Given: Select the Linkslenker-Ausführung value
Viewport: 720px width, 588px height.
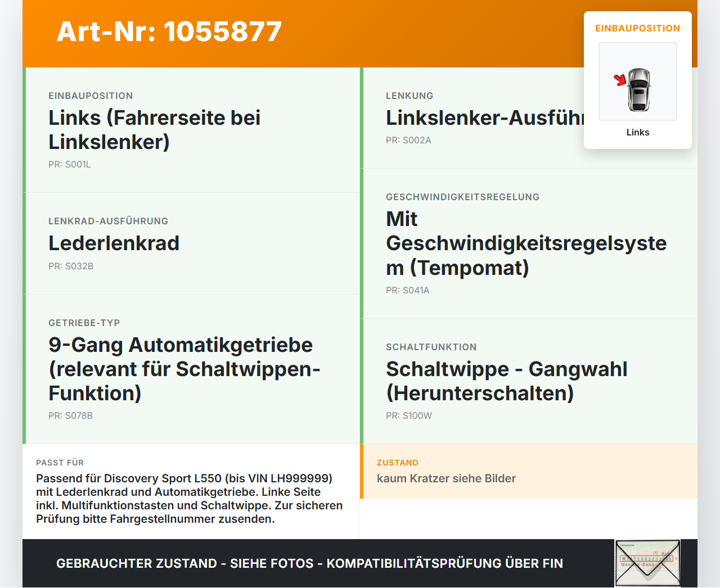Looking at the screenshot, I should (x=485, y=117).
